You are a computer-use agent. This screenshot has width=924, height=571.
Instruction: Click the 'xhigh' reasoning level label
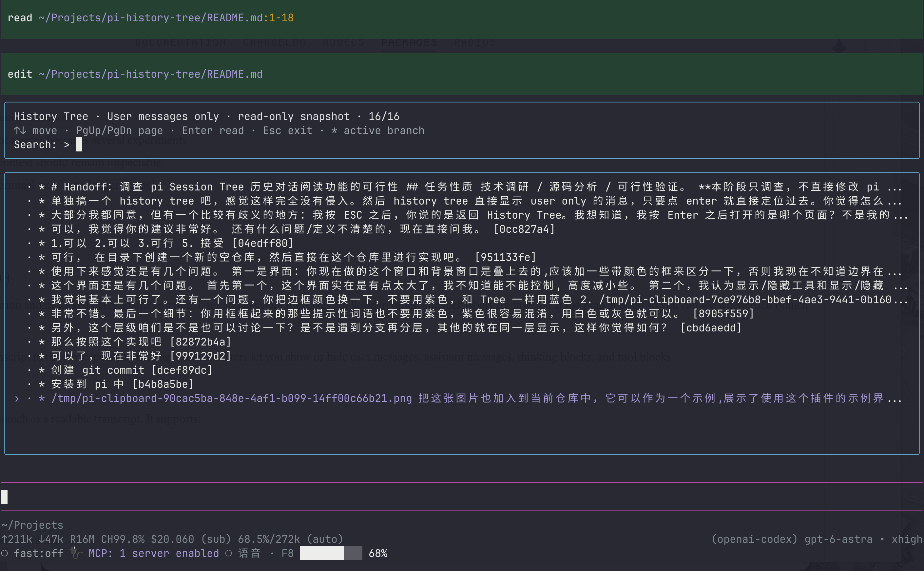907,539
